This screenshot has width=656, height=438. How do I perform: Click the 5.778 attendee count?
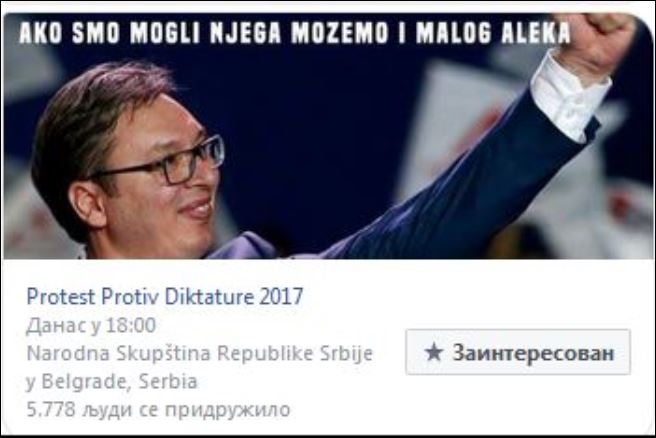click(51, 410)
